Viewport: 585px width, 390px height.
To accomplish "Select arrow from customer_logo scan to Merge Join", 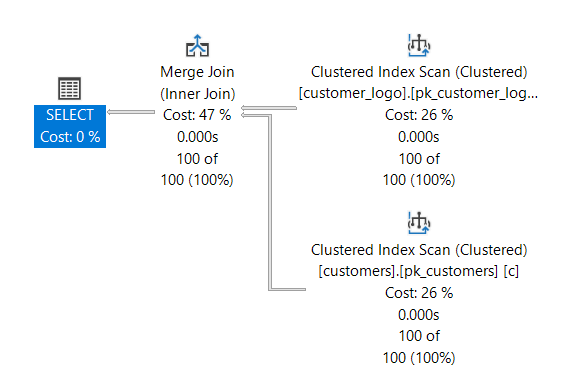I will (269, 108).
